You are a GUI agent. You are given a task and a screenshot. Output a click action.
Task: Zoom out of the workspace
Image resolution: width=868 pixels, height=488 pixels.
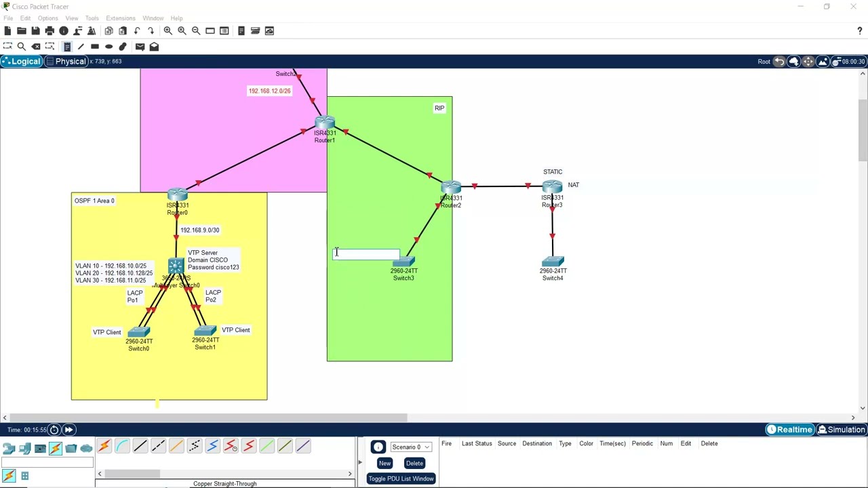tap(196, 30)
